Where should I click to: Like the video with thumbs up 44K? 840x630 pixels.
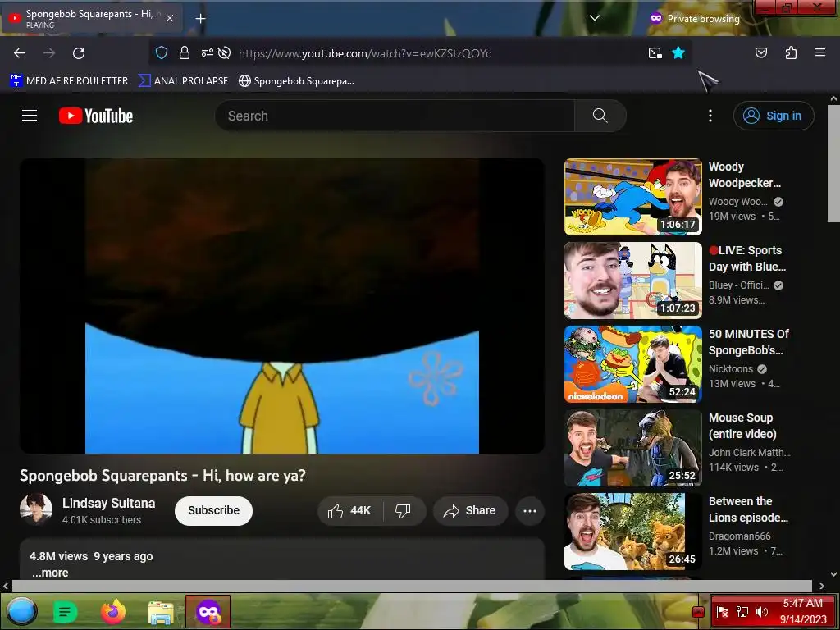point(350,511)
